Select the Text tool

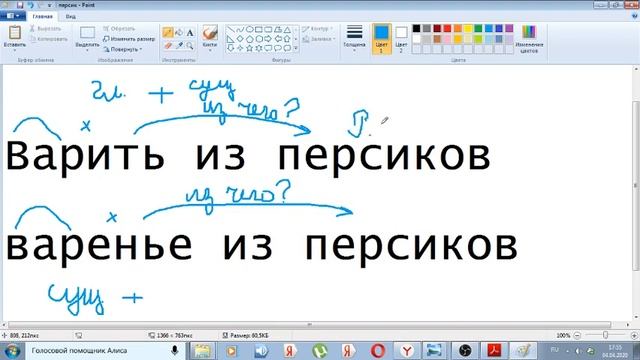(190, 33)
